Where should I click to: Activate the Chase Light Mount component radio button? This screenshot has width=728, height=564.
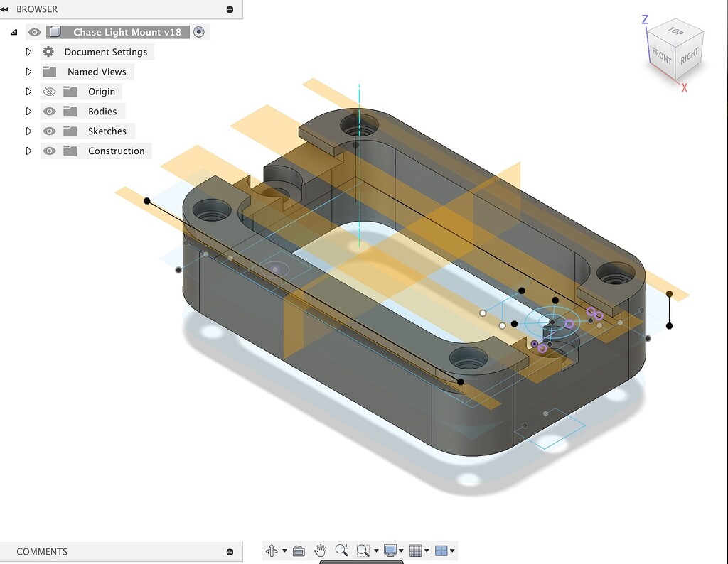pos(199,31)
